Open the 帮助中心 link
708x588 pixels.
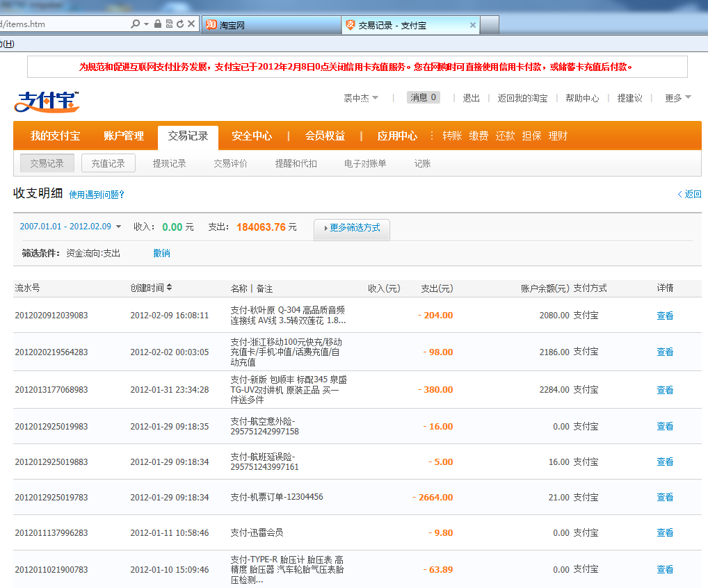tap(583, 98)
